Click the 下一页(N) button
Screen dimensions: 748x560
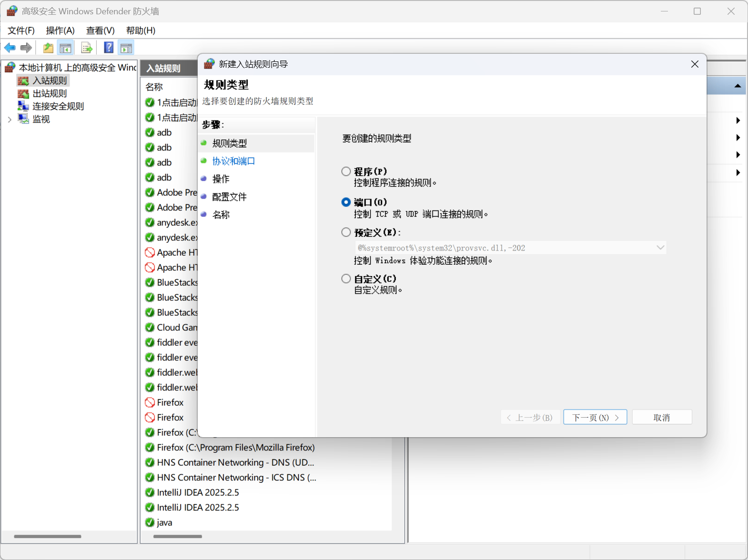tap(595, 417)
